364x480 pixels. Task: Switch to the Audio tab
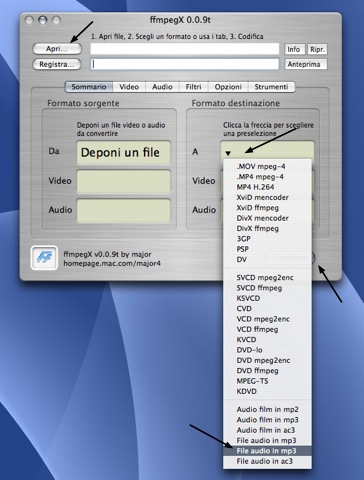pyautogui.click(x=162, y=87)
